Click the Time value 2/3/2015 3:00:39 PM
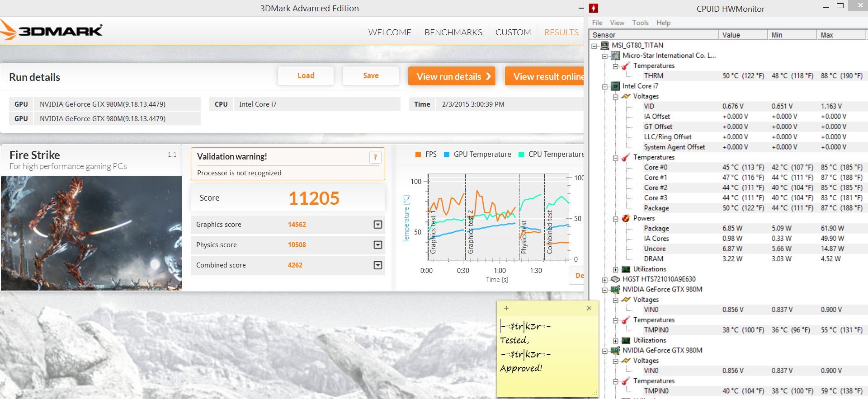The width and height of the screenshot is (868, 399). click(473, 104)
